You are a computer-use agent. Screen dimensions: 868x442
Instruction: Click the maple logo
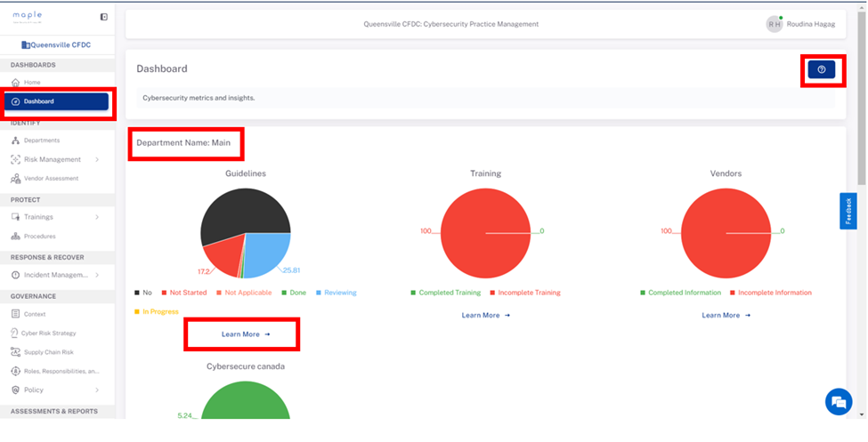pyautogui.click(x=27, y=17)
